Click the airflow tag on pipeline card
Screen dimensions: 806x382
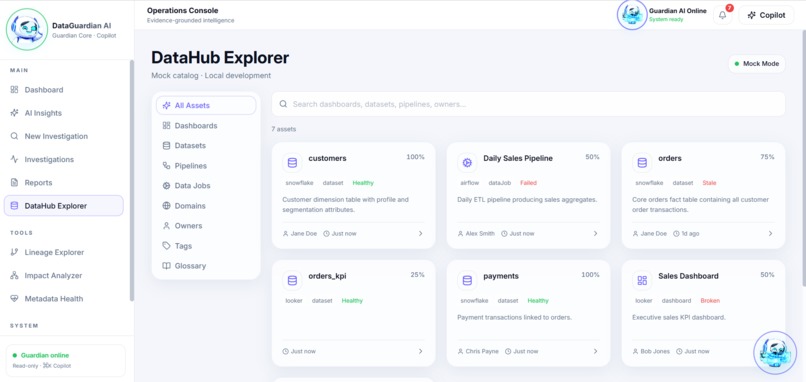[x=469, y=183]
